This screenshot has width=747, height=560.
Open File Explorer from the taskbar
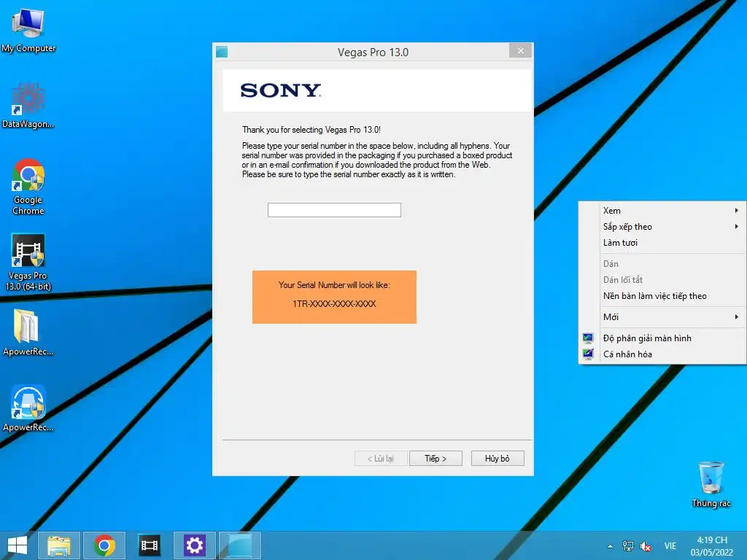(58, 545)
